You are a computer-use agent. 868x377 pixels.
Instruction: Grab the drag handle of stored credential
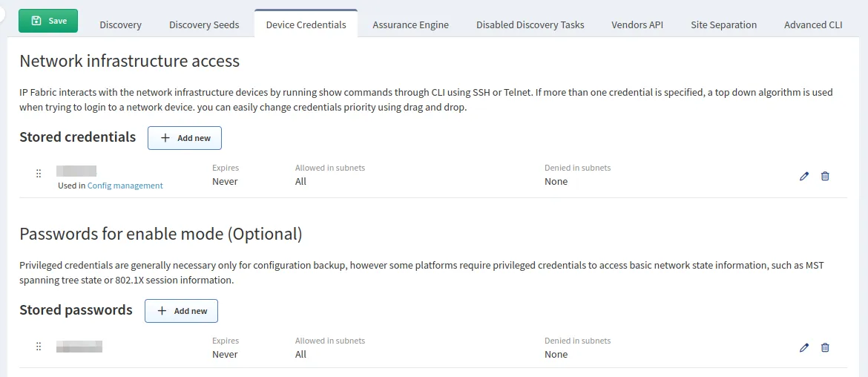39,174
